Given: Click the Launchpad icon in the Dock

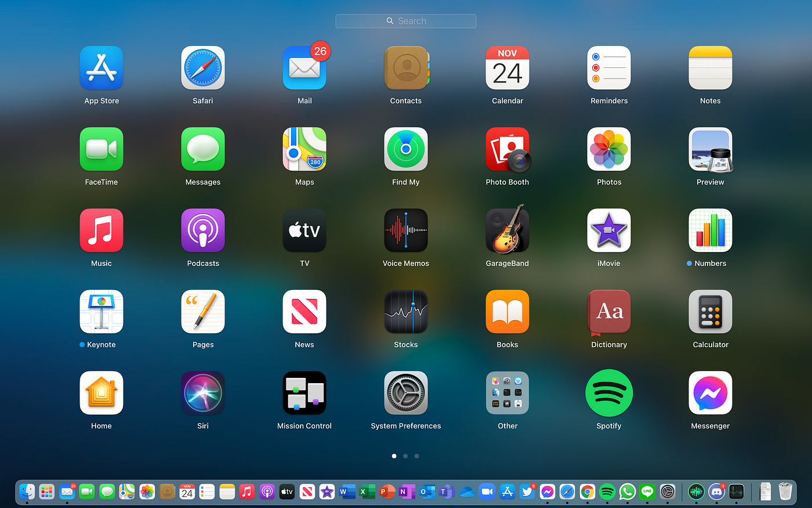Looking at the screenshot, I should click(47, 492).
